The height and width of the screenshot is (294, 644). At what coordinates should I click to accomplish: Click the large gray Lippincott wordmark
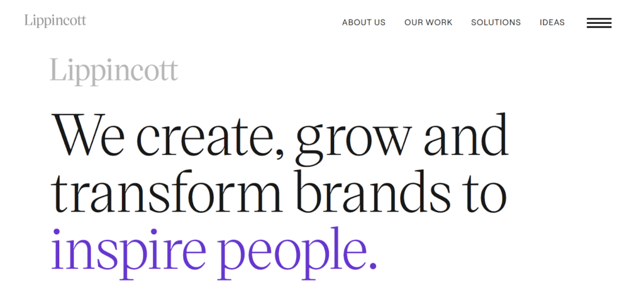[114, 72]
